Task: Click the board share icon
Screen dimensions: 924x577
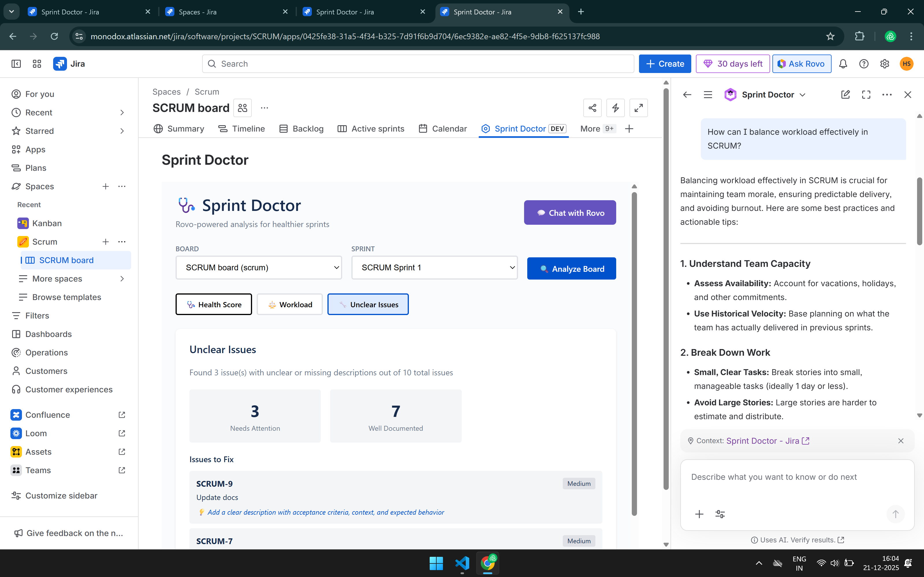Action: (x=592, y=108)
